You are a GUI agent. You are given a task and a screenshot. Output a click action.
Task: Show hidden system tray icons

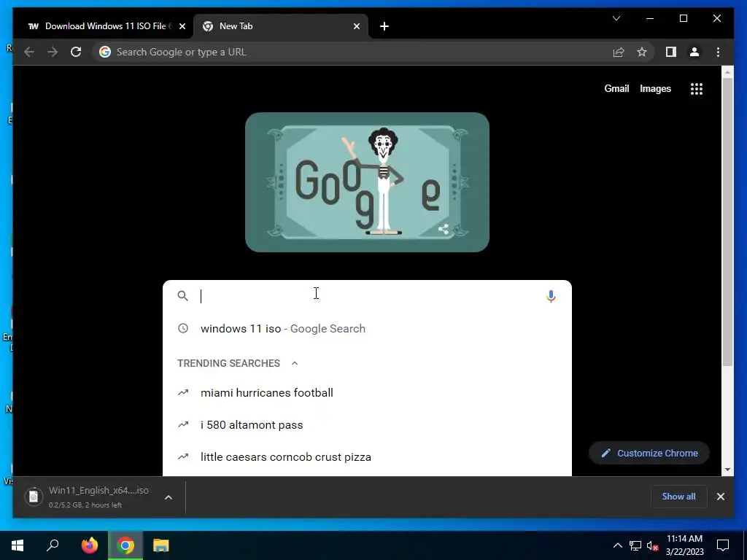(x=617, y=545)
